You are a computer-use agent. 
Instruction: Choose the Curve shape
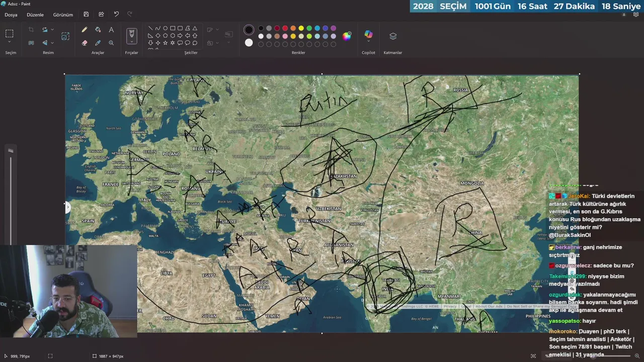coord(157,29)
